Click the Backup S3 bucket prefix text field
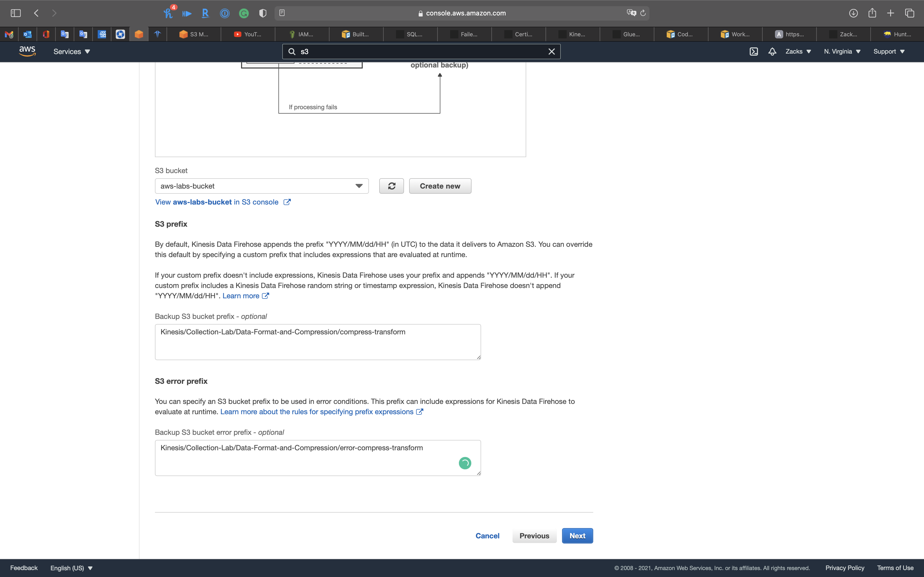Viewport: 924px width, 577px height. [317, 342]
